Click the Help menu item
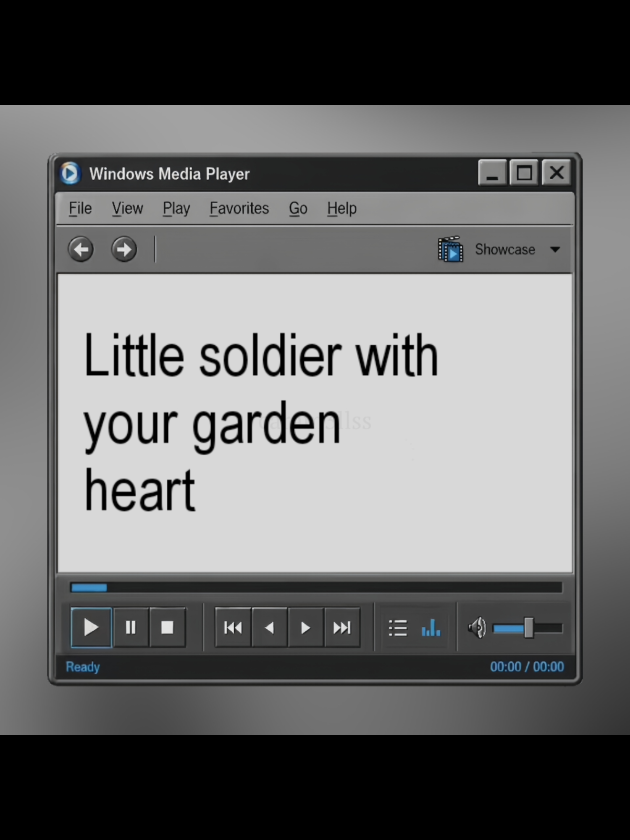 (x=342, y=209)
